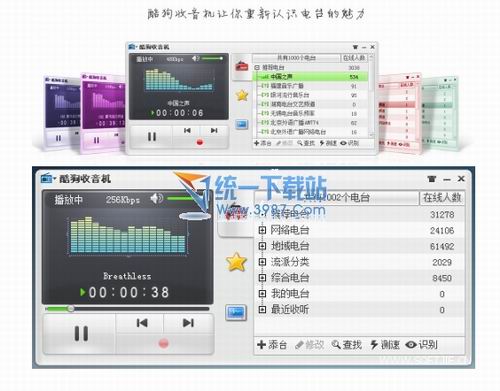Expand the 我的电台 category

(x=262, y=294)
